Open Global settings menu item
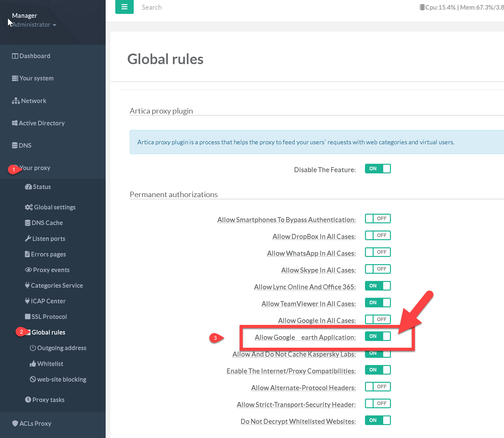The height and width of the screenshot is (438, 504). point(55,207)
